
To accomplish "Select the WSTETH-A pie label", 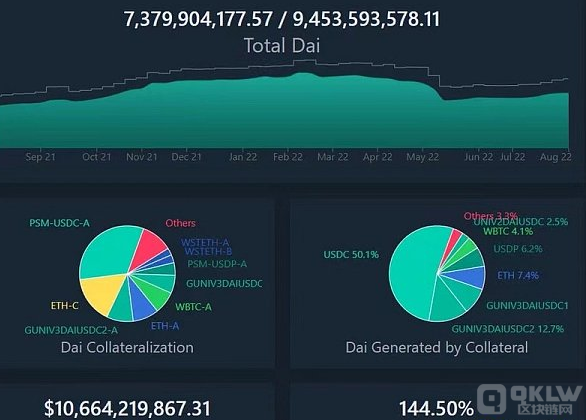I will [x=205, y=242].
